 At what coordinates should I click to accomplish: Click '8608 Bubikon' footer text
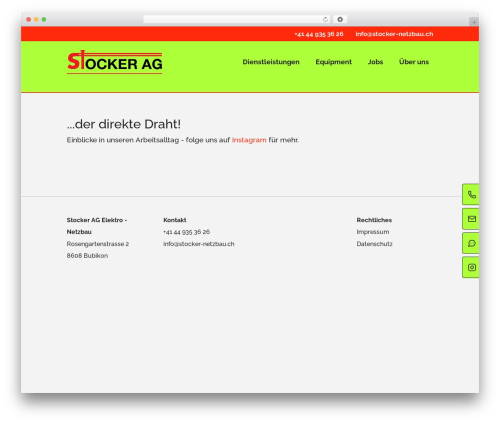click(x=87, y=256)
